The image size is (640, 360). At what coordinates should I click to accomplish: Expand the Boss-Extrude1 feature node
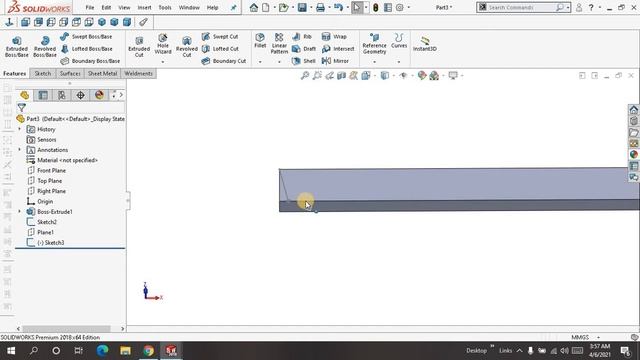(x=19, y=211)
